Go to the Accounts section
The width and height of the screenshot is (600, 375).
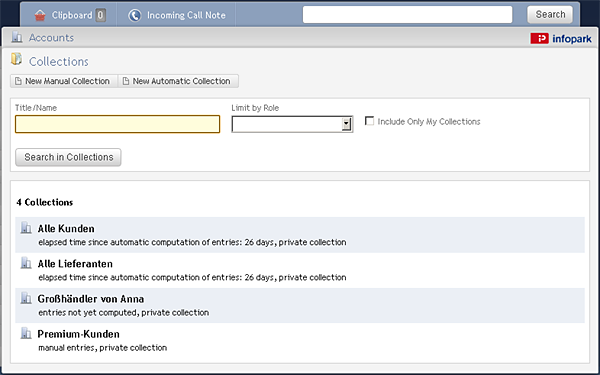coord(51,38)
